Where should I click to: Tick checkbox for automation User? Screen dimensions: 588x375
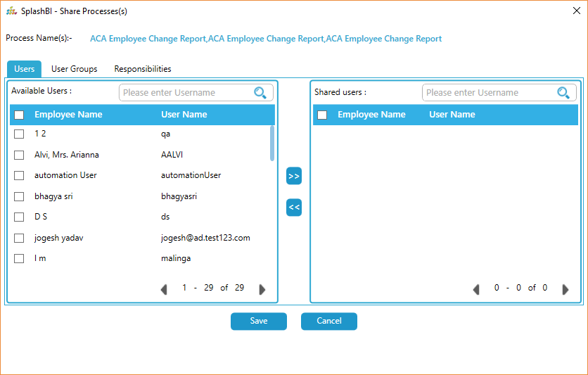[19, 175]
